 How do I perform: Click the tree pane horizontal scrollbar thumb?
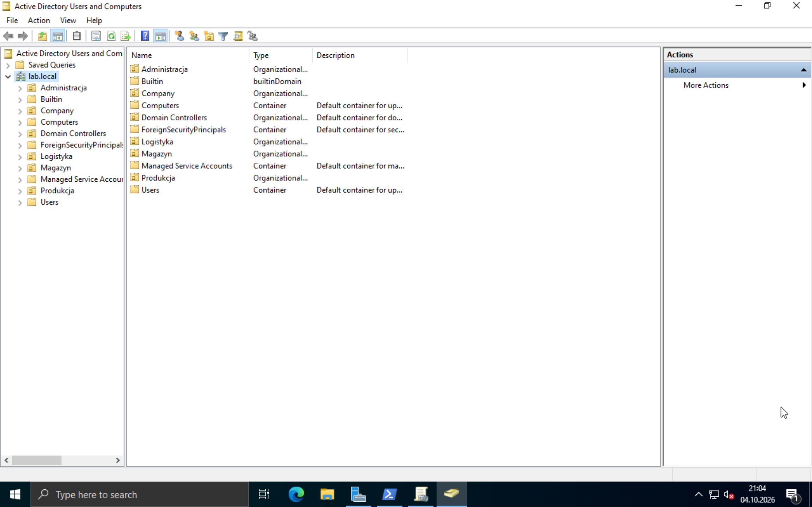[x=37, y=460]
